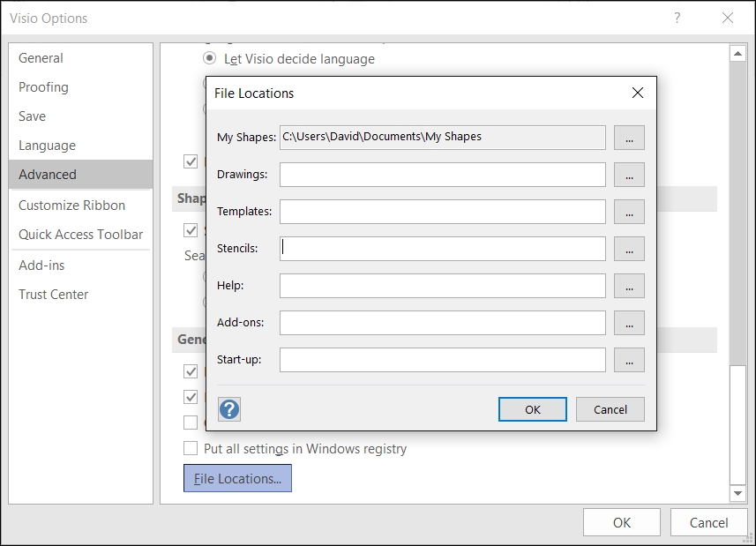The width and height of the screenshot is (756, 546).
Task: Click the Stencils path field
Action: coord(443,249)
